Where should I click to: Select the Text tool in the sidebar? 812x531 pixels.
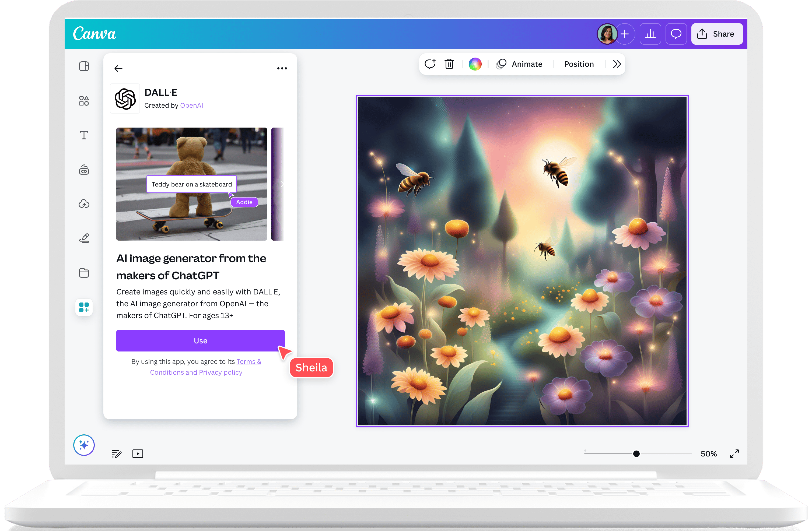coord(83,135)
